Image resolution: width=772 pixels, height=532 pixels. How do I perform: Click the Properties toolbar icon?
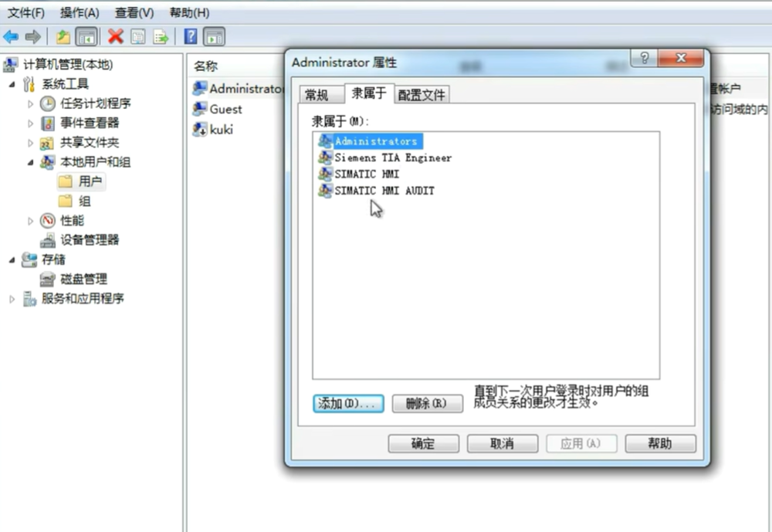(138, 36)
